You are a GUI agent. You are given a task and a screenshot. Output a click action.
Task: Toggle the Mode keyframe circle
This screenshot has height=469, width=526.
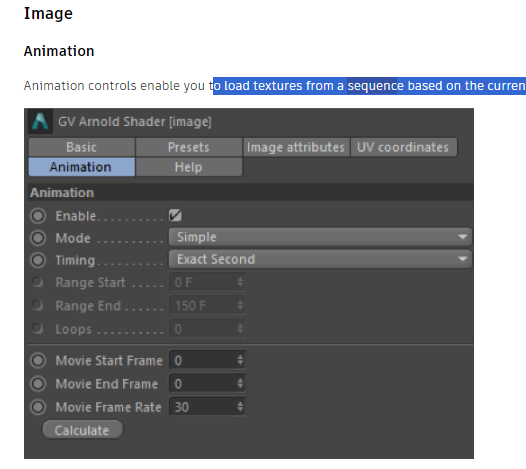pos(38,238)
